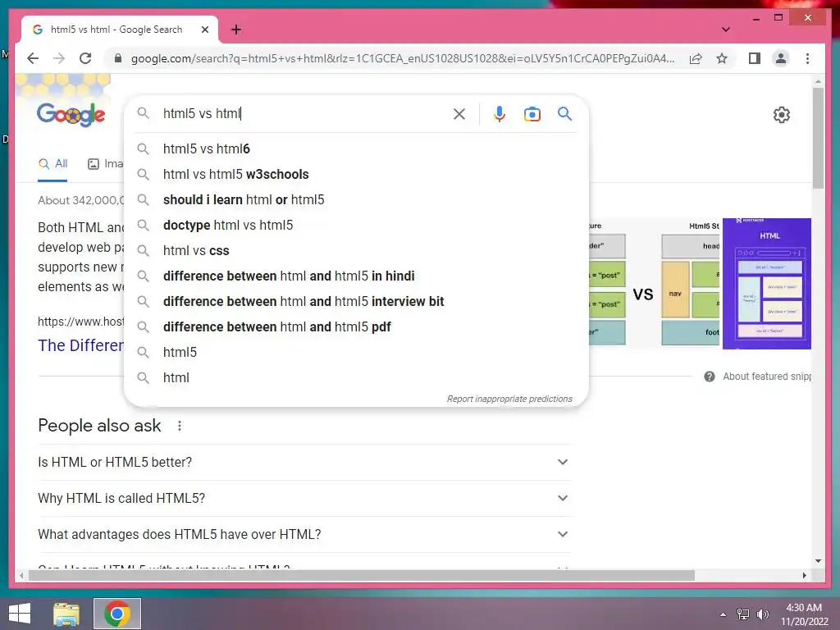Select suggestion "html5 vs html6"
The image size is (840, 630).
356,149
